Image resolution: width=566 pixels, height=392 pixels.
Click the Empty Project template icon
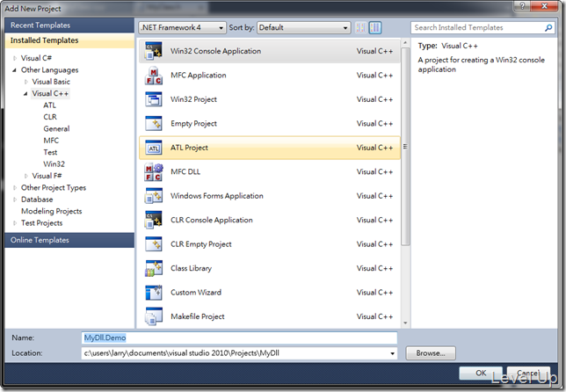point(154,123)
